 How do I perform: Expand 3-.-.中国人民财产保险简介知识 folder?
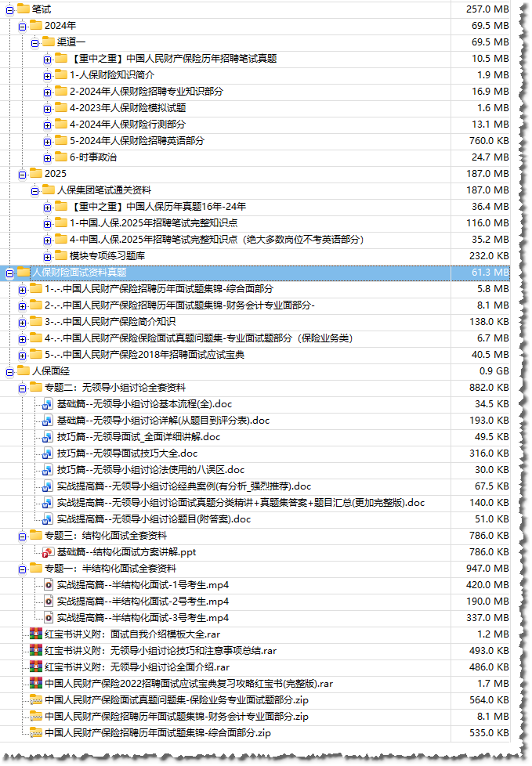(x=22, y=323)
